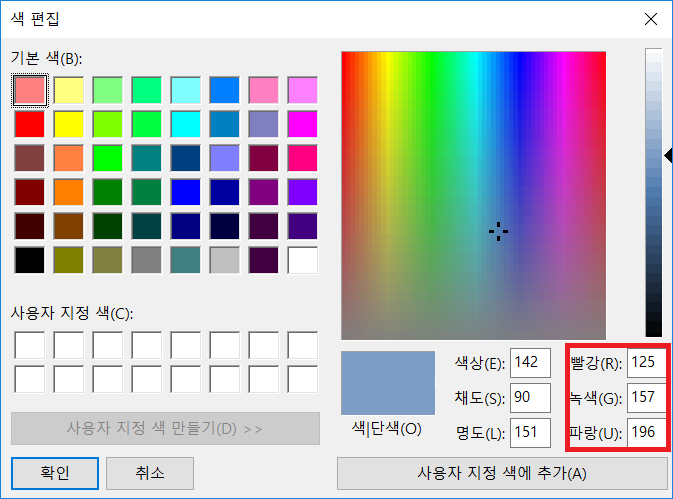This screenshot has width=673, height=499.
Task: Select sky blue swatch in top row
Action: point(224,90)
